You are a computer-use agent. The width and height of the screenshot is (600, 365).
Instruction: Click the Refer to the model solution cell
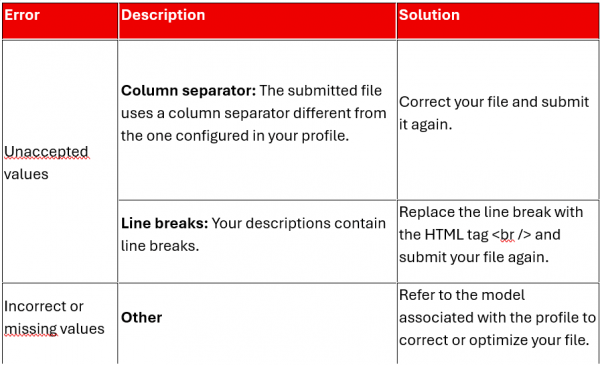[x=498, y=324]
